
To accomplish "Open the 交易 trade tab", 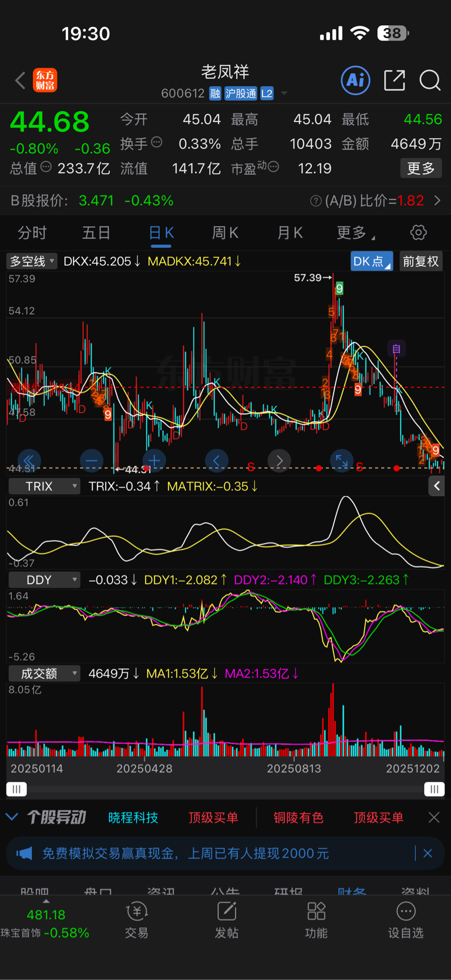I will click(x=136, y=921).
